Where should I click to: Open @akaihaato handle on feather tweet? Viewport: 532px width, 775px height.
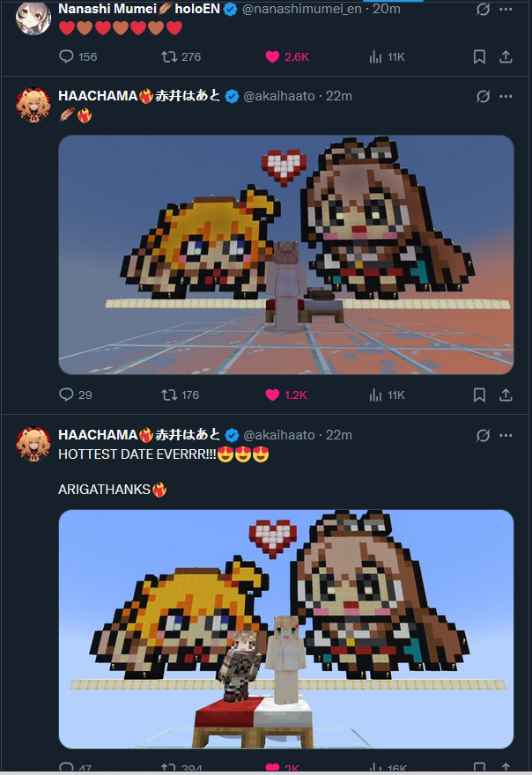[279, 96]
